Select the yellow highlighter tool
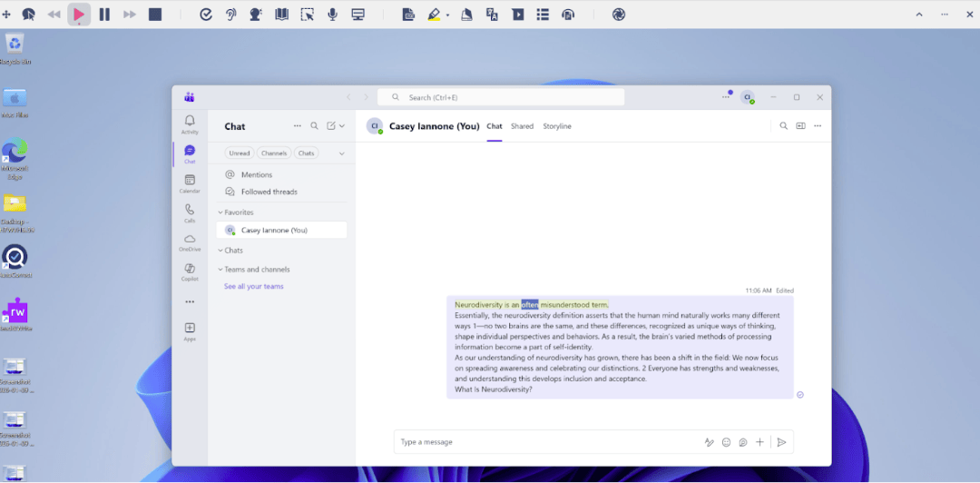This screenshot has width=980, height=483. click(434, 15)
